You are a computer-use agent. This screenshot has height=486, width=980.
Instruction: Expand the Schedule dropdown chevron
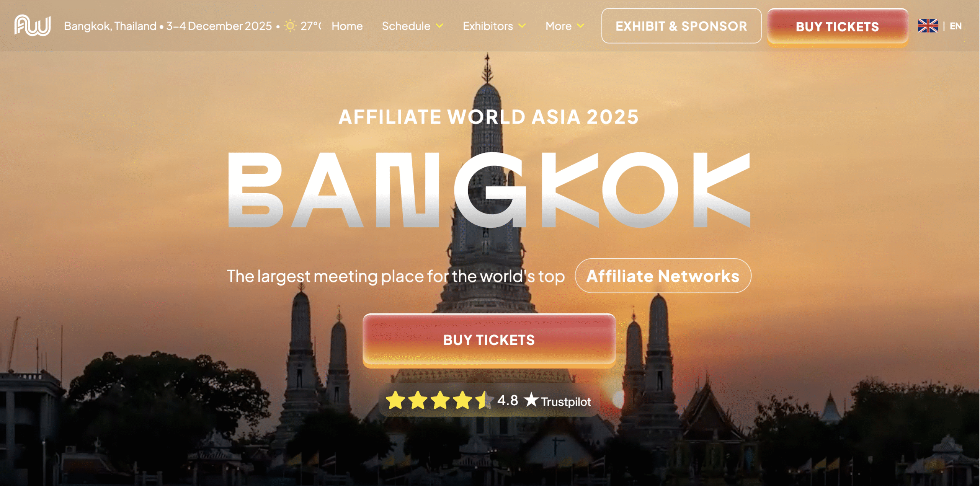[x=440, y=26]
